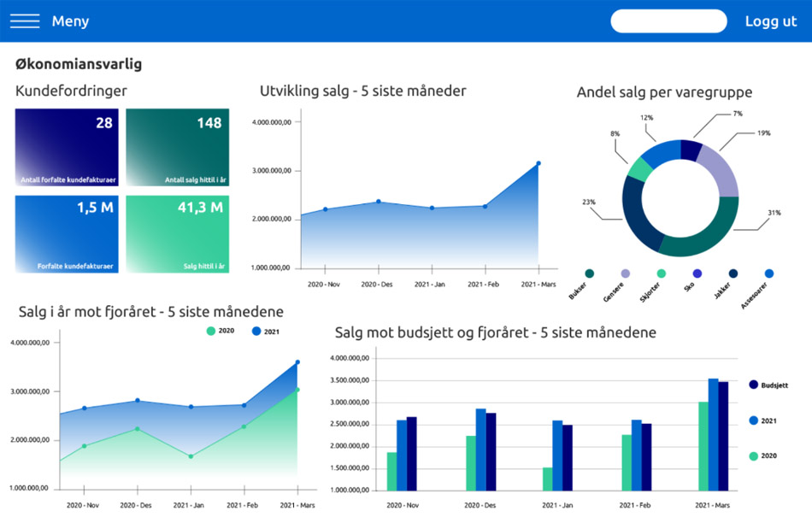Click the Logg ut link
This screenshot has height=529, width=812.
pos(771,21)
